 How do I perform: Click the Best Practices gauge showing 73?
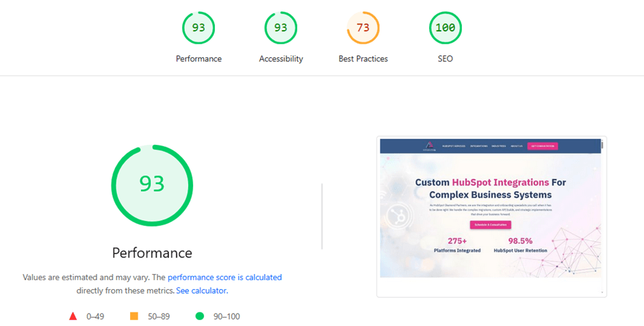click(x=363, y=28)
